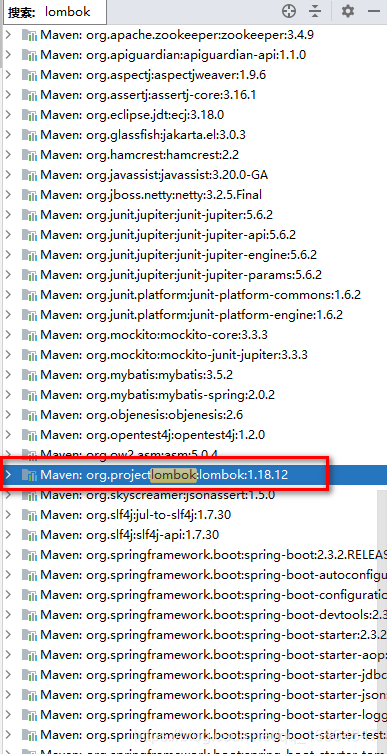The height and width of the screenshot is (754, 387).
Task: Click library icon of lombok:1.18.12
Action: (x=29, y=475)
